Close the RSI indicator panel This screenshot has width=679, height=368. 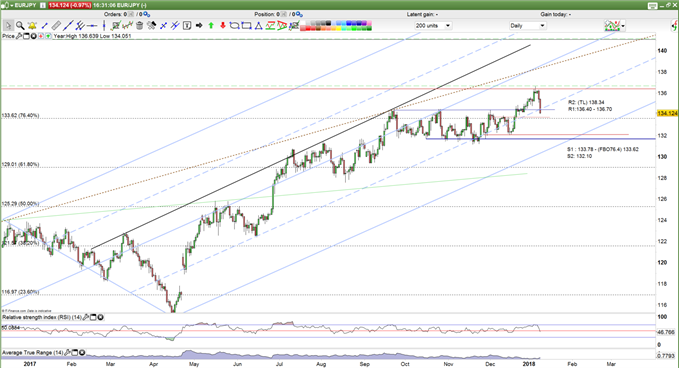[x=100, y=317]
